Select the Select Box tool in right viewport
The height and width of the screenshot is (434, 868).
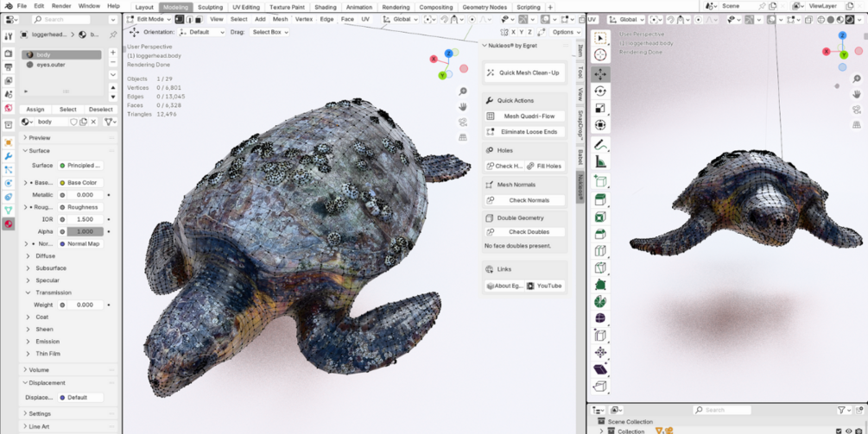(x=600, y=37)
